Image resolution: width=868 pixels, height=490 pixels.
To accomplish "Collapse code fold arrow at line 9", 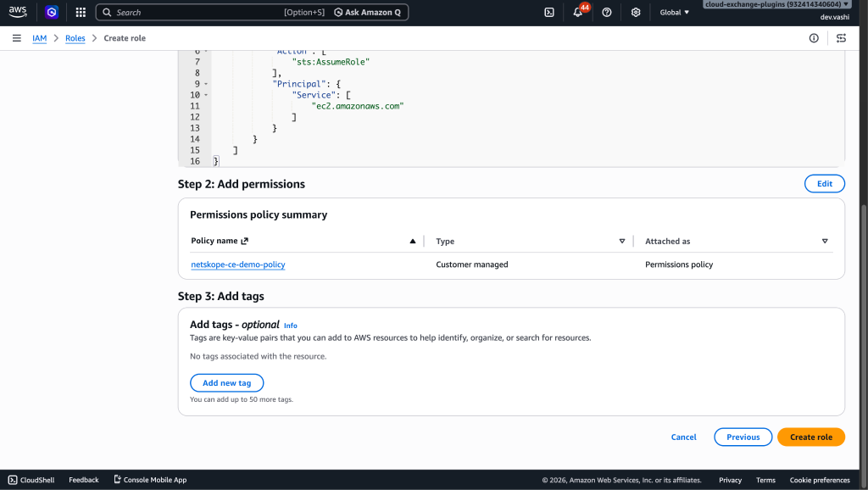I will pos(206,84).
